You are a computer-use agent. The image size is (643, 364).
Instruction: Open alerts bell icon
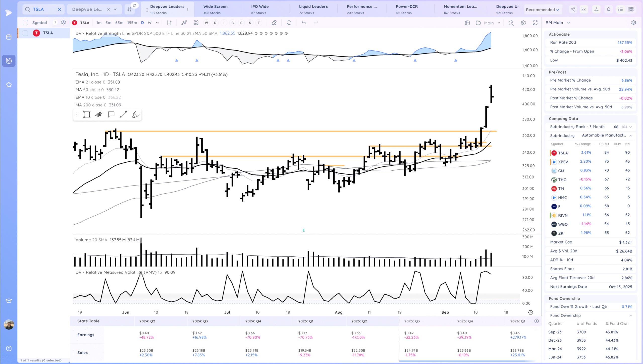point(609,9)
